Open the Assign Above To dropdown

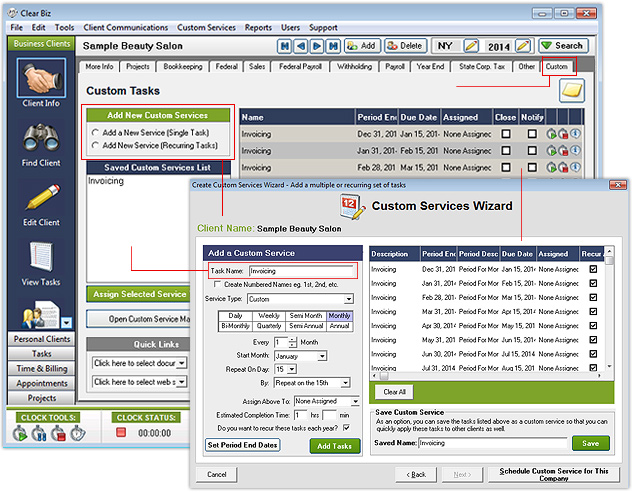[x=355, y=401]
